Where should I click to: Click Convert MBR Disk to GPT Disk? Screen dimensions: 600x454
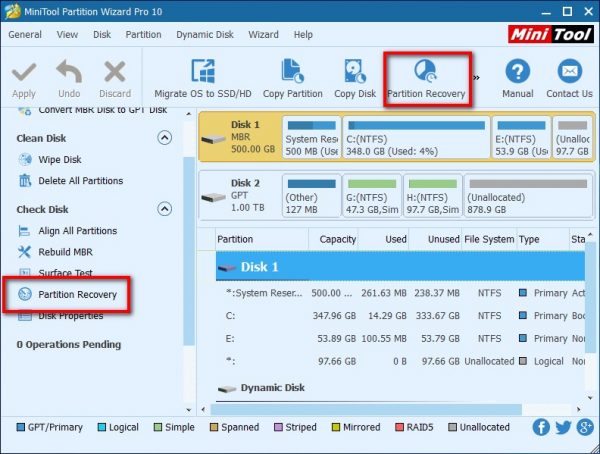(93, 110)
